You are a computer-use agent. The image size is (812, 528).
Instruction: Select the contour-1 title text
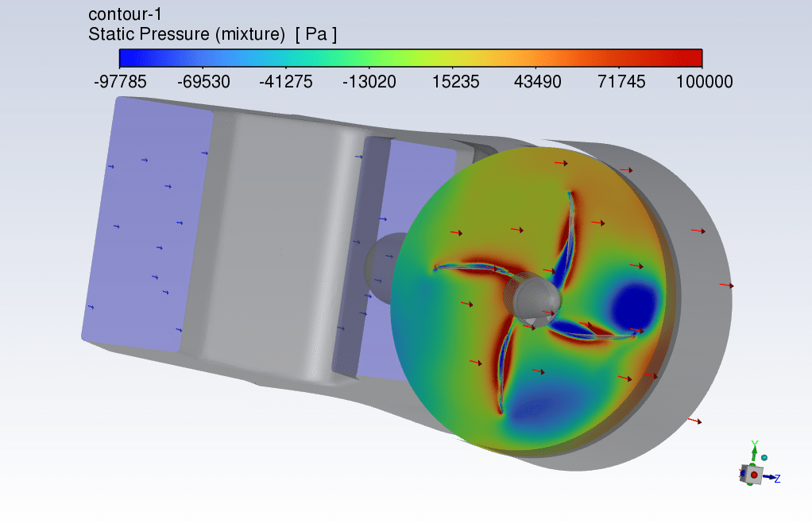coord(124,15)
